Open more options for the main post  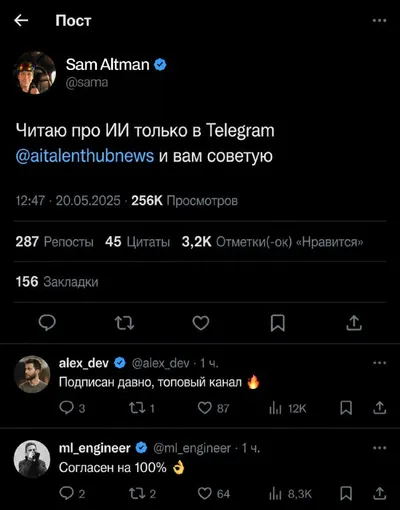pos(379,21)
